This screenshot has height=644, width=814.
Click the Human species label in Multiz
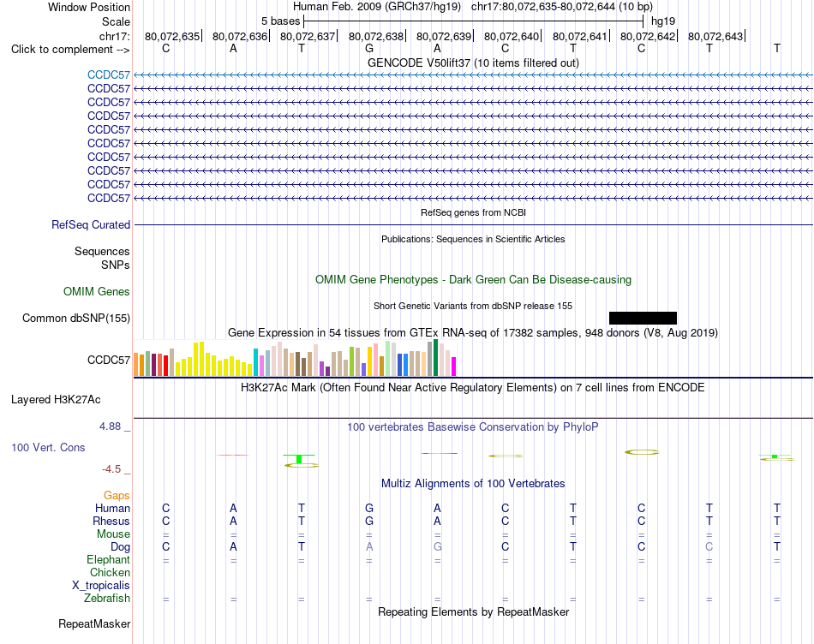point(112,508)
